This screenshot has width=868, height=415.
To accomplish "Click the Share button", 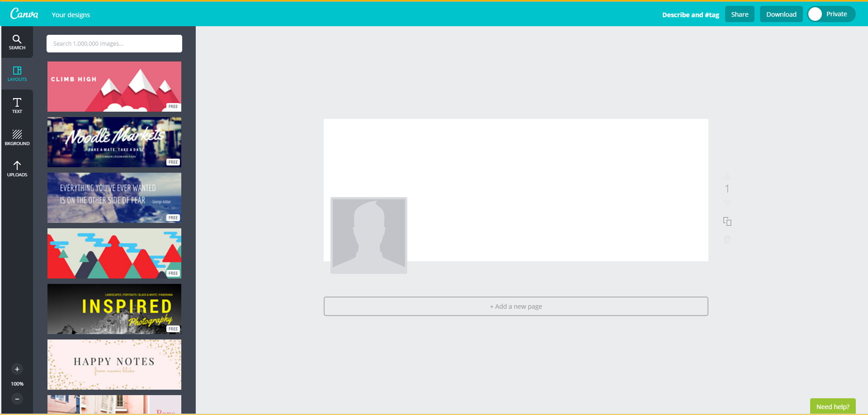I will click(x=740, y=14).
